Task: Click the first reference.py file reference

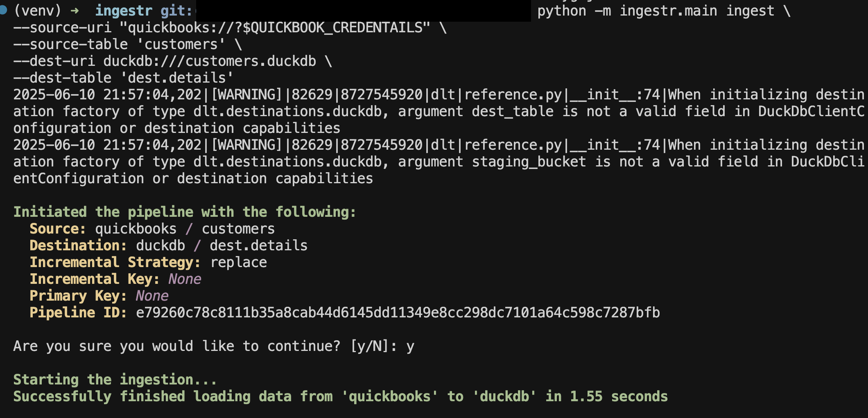Action: (512, 95)
